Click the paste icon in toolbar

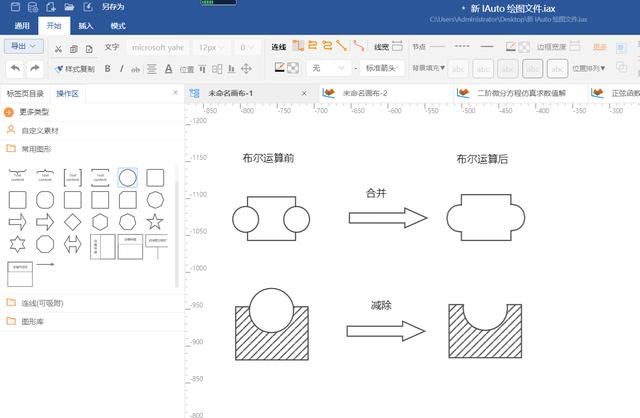89,49
